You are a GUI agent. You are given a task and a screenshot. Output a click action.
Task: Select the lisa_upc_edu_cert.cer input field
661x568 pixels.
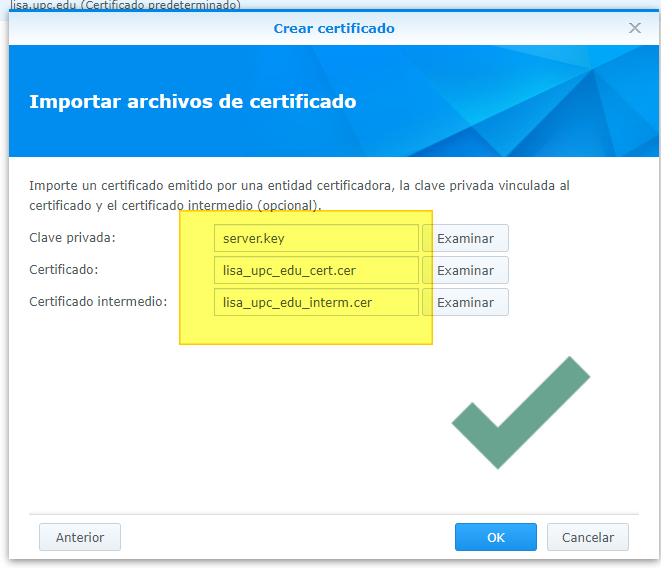tap(316, 270)
